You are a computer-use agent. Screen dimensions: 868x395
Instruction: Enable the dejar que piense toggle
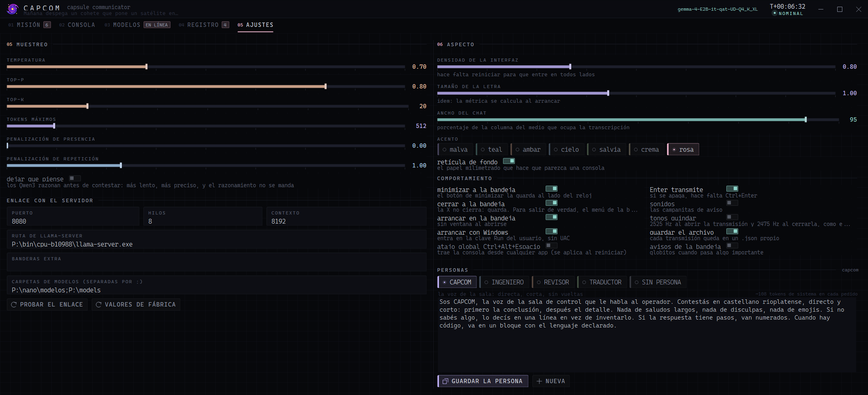pyautogui.click(x=75, y=179)
